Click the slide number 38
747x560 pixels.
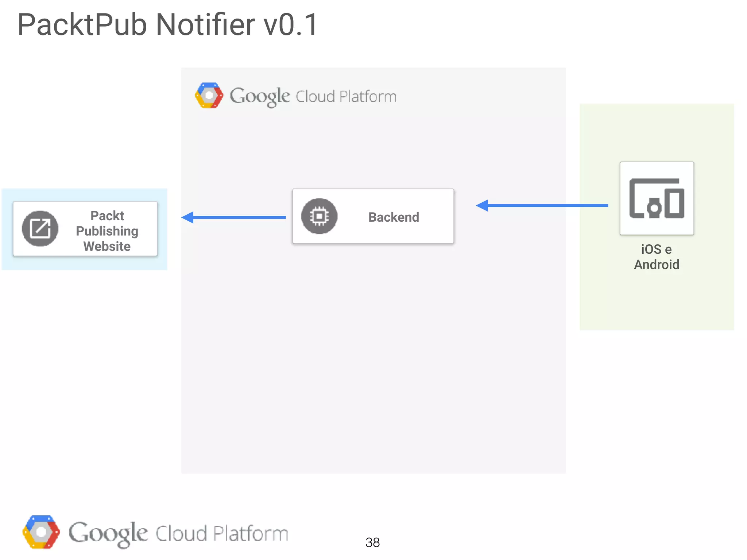pos(372,542)
